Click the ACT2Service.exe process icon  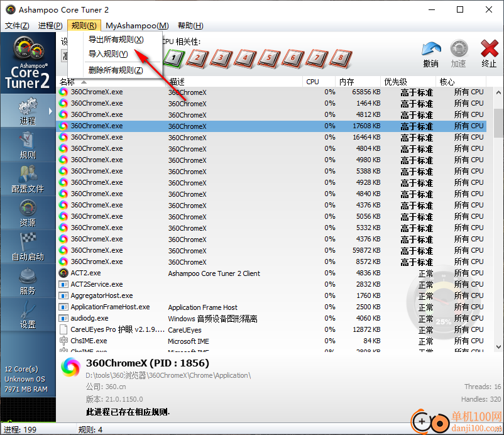pos(63,284)
